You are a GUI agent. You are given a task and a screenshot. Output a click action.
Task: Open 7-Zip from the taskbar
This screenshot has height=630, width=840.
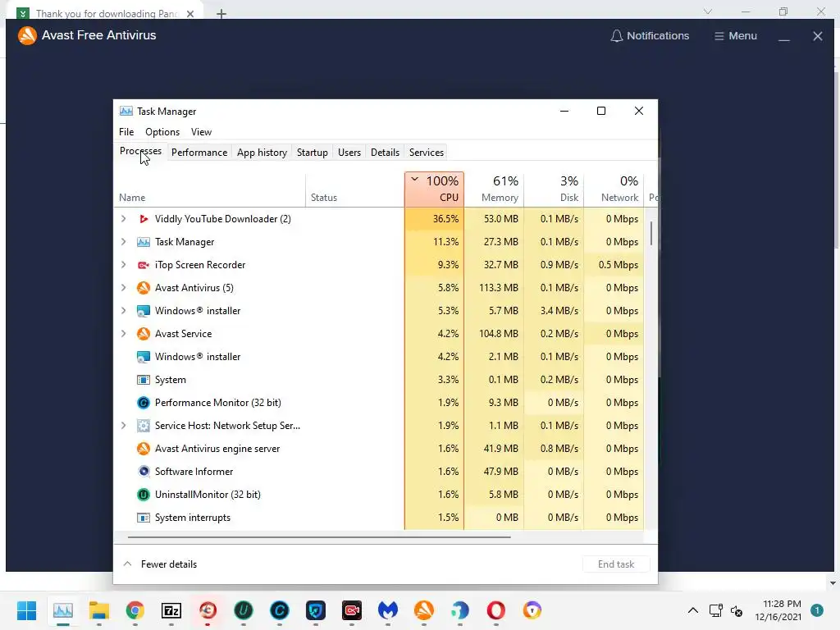(171, 610)
